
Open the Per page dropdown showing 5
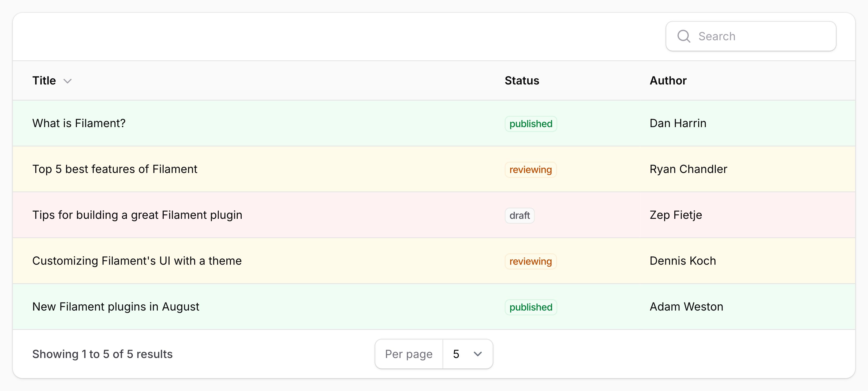point(468,354)
